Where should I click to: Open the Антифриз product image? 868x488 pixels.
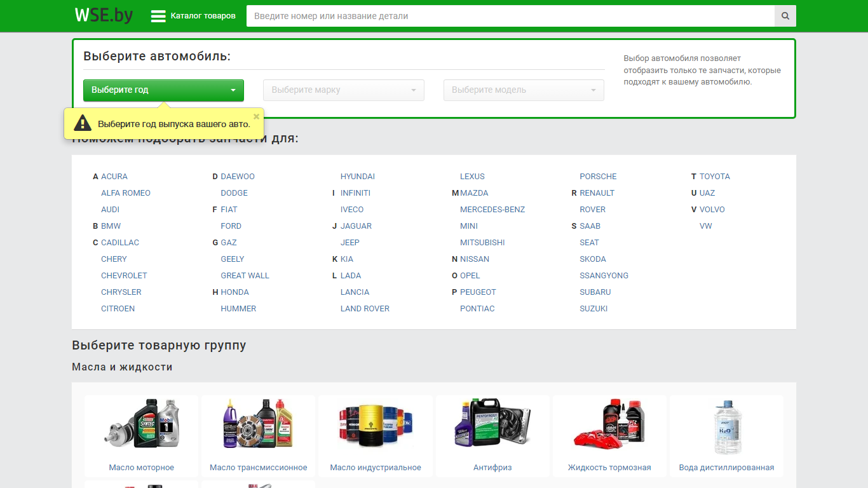[492, 423]
